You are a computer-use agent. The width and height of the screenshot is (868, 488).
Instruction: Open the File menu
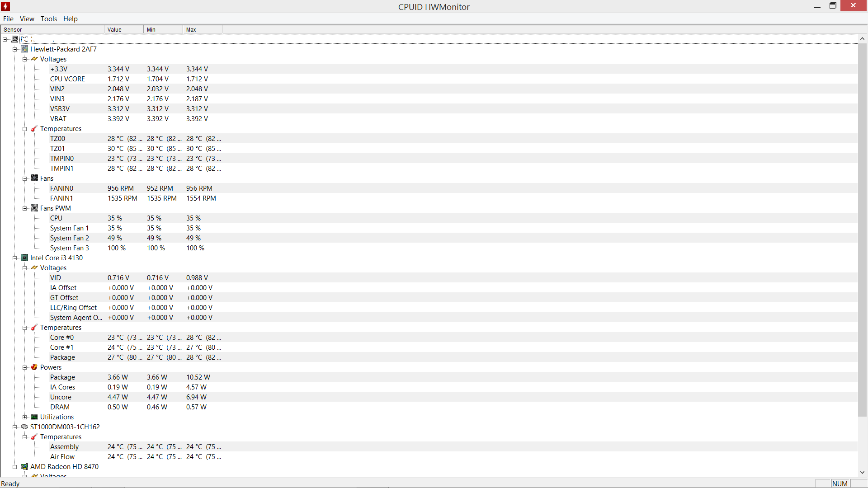click(8, 19)
